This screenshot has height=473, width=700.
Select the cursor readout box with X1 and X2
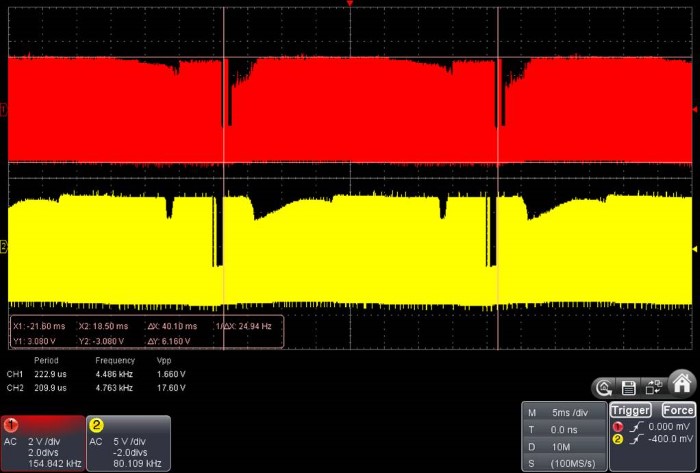coord(146,332)
